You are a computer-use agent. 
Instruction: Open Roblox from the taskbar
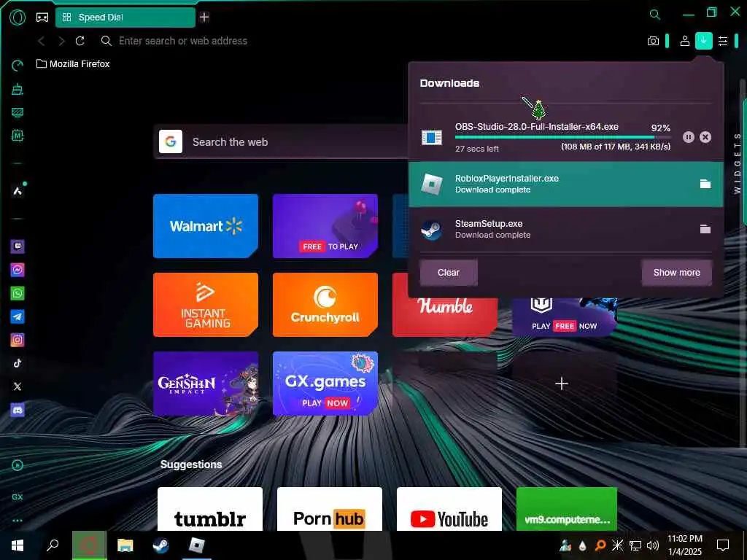pos(196,545)
